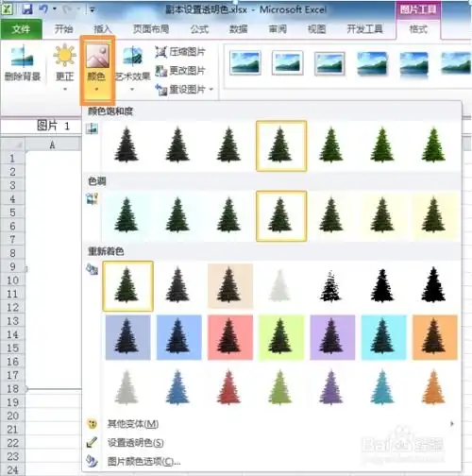Click the Remove Background (删除背景) icon
Viewport: 472px width, 476px height.
[22, 57]
